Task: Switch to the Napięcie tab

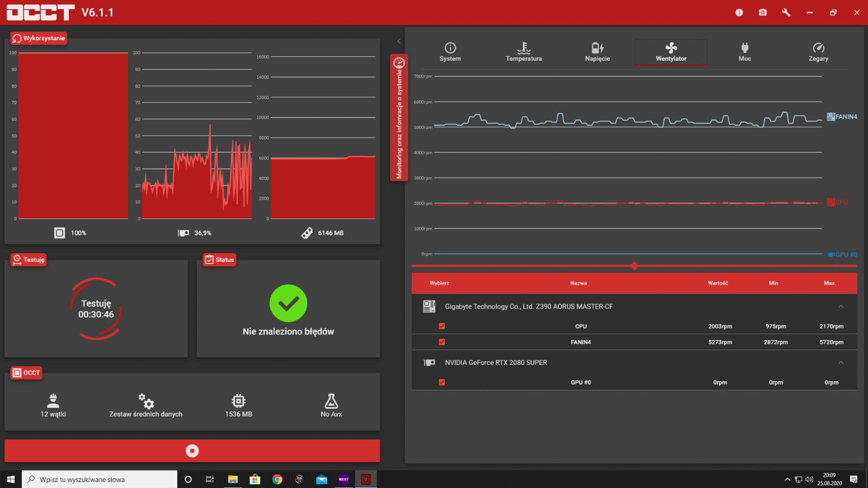Action: point(597,52)
